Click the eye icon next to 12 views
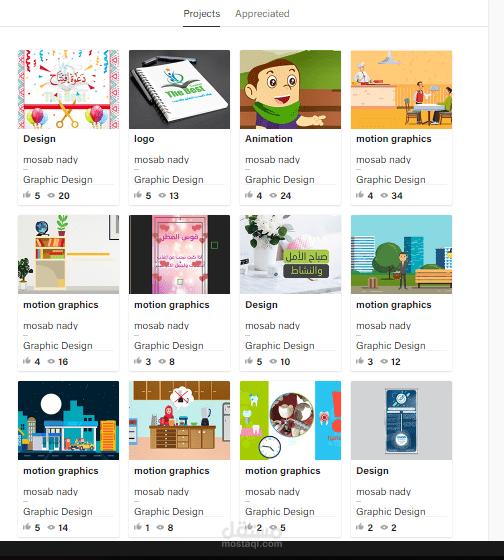The height and width of the screenshot is (560, 504). (384, 361)
